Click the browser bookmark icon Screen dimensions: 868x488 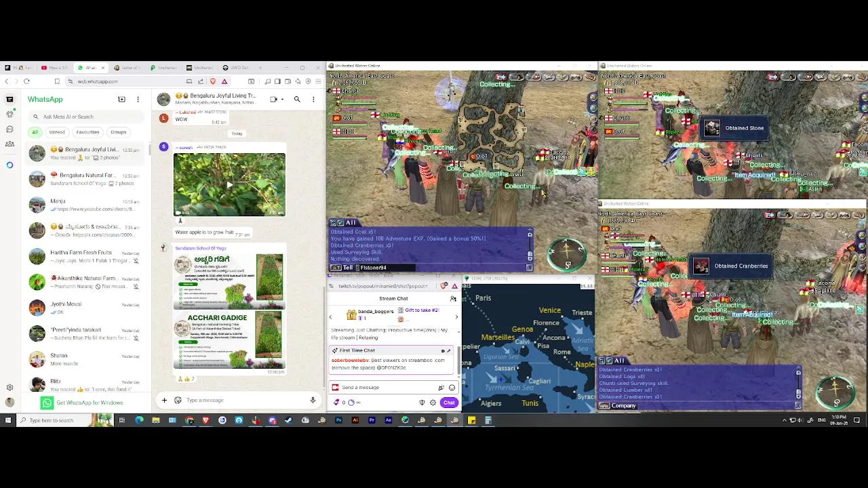pyautogui.click(x=57, y=81)
